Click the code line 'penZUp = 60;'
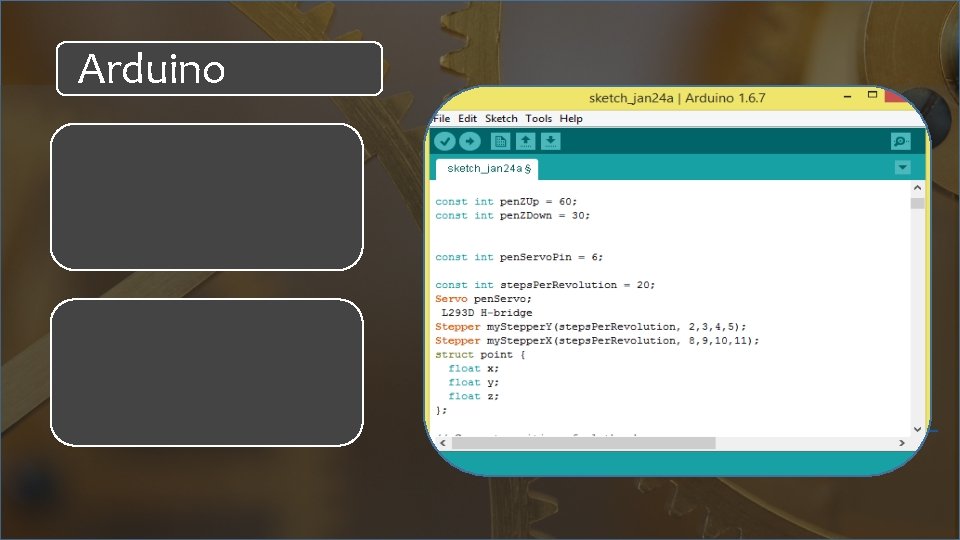This screenshot has height=540, width=960. point(506,201)
